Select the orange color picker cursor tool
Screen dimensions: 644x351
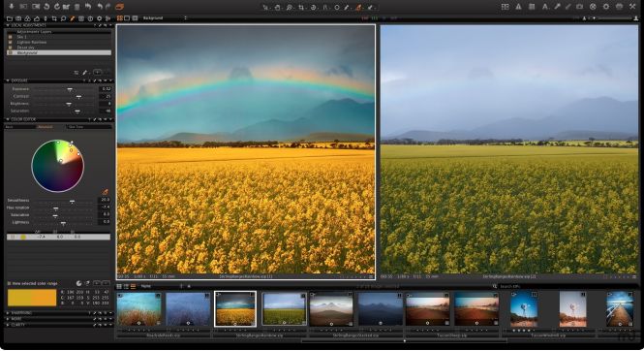(x=358, y=7)
